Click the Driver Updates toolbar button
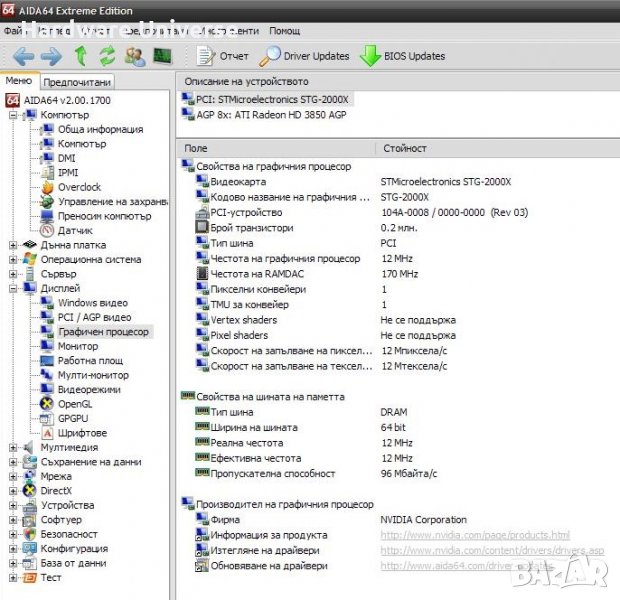The image size is (620, 600). tap(305, 56)
